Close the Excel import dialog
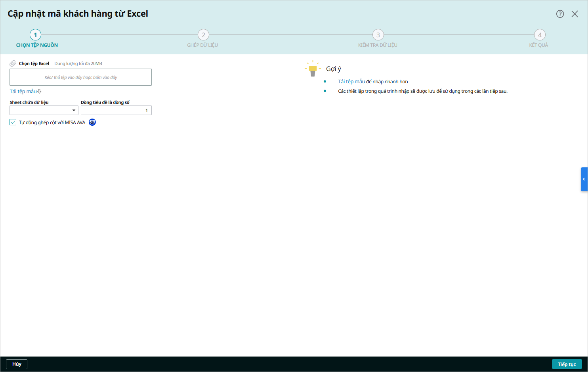Screen dimensions: 588x372 pos(575,14)
